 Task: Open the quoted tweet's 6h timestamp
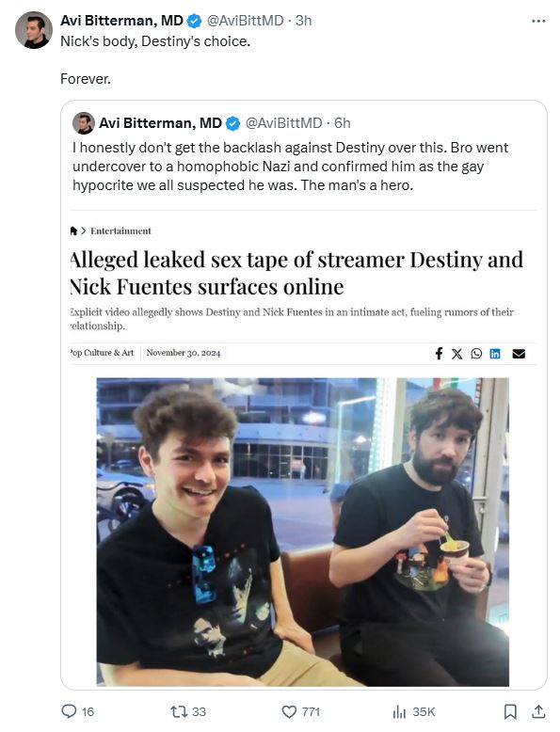[343, 122]
